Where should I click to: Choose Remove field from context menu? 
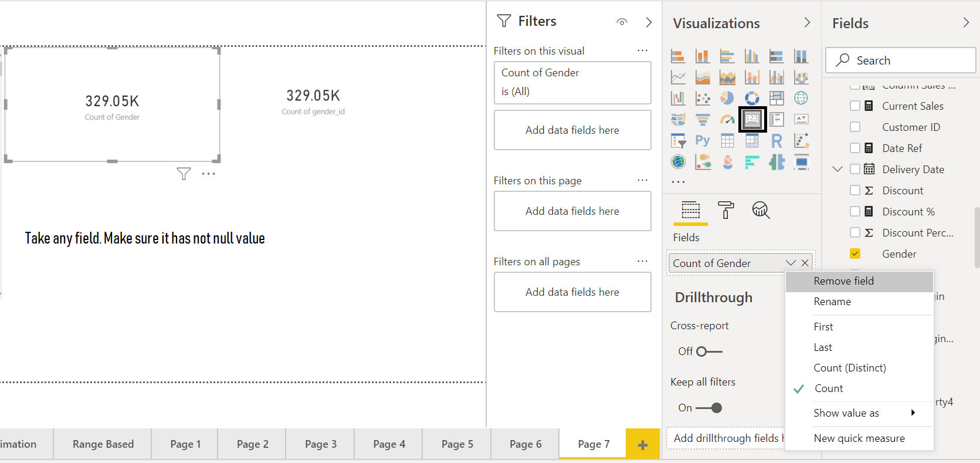point(859,281)
